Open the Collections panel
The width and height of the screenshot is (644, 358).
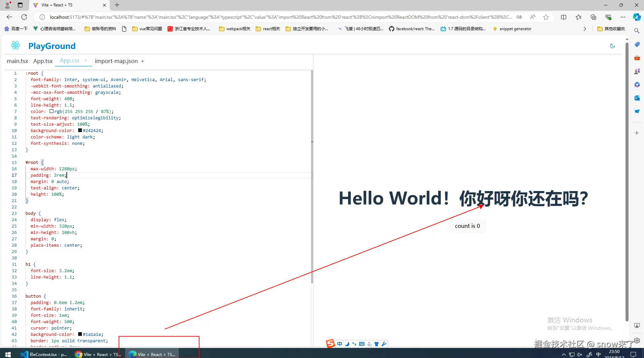point(593,17)
